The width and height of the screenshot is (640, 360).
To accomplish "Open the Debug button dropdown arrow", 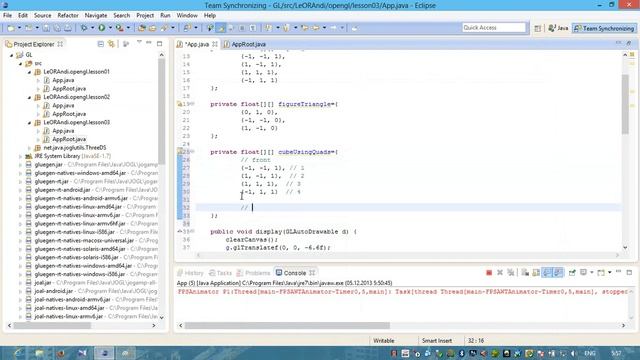I will [x=92, y=28].
